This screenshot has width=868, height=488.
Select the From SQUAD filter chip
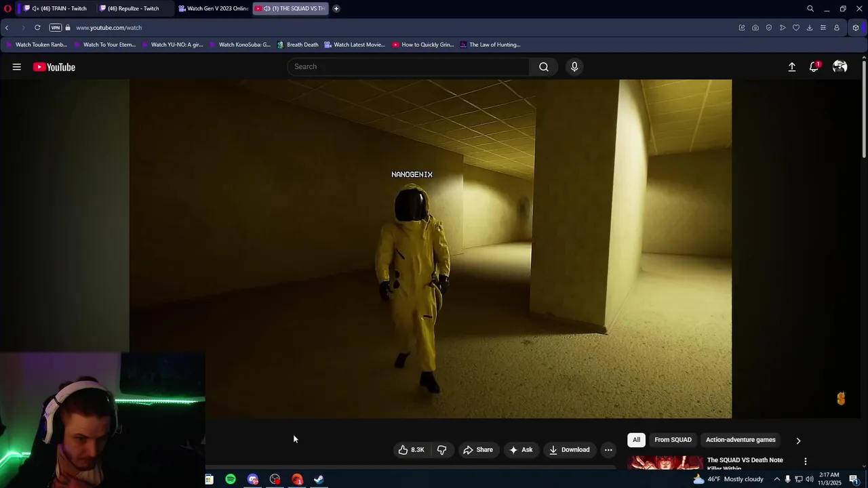pos(673,440)
